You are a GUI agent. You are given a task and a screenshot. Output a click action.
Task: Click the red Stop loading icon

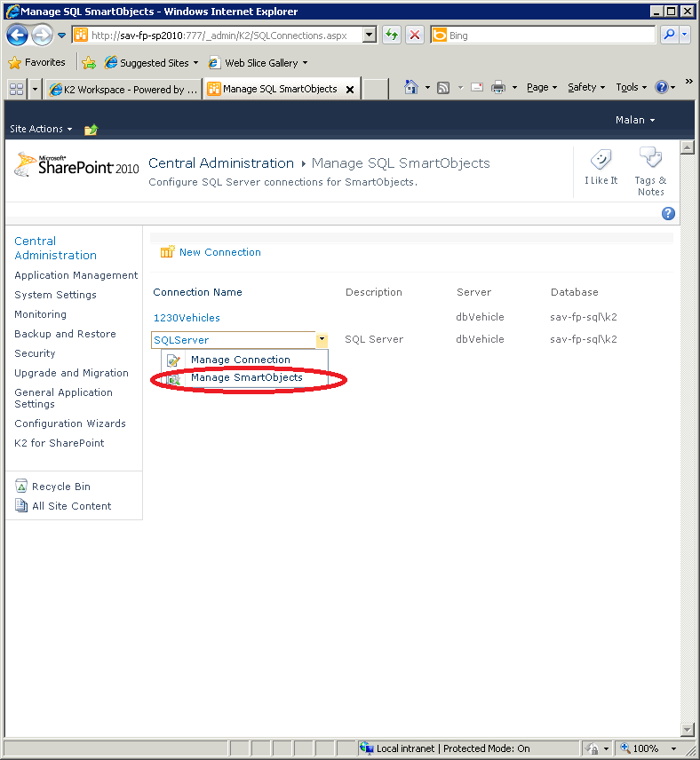[x=415, y=35]
